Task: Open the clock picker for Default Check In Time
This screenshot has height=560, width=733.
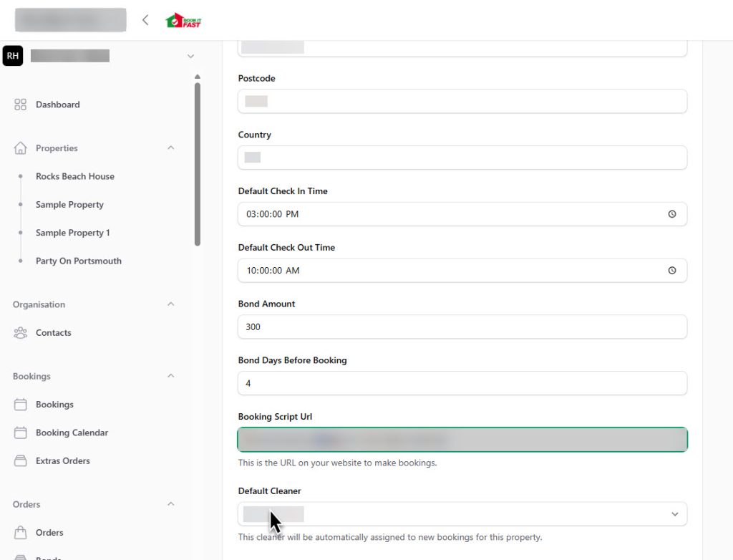Action: pos(671,213)
